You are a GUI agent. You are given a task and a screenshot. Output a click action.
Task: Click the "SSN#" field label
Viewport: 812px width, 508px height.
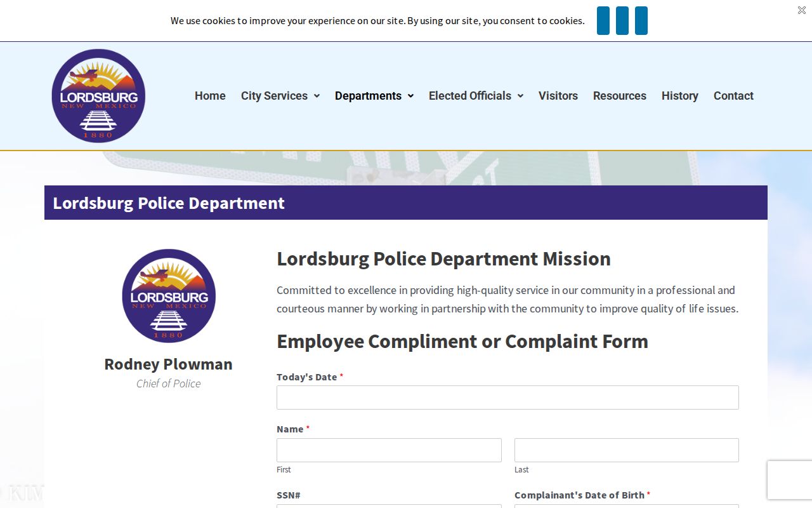point(289,495)
